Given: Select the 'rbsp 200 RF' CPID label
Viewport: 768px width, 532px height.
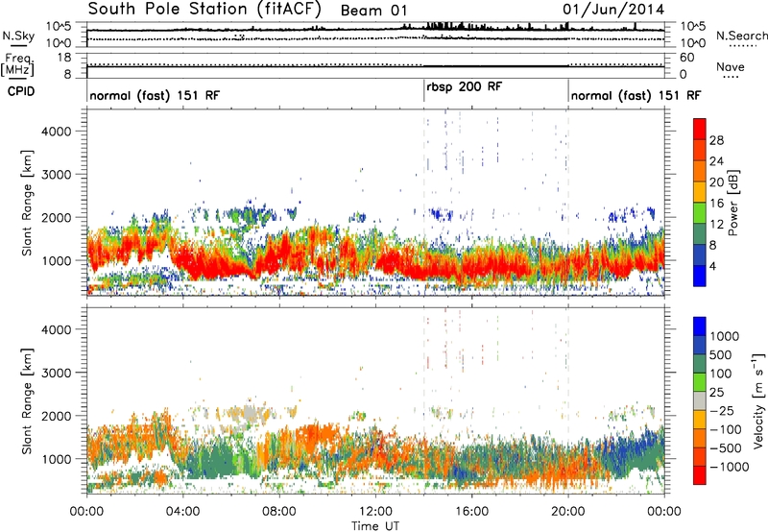Looking at the screenshot, I should (465, 87).
